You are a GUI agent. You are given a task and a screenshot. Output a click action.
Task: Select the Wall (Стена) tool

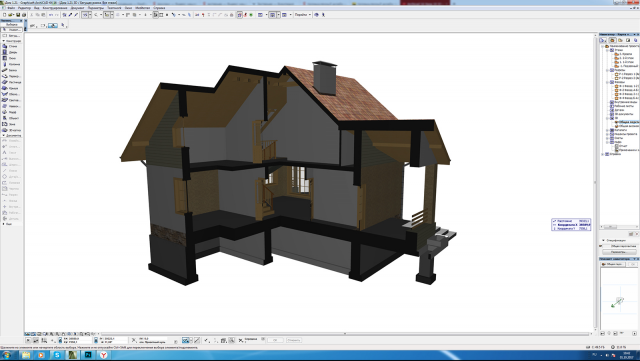coord(11,46)
